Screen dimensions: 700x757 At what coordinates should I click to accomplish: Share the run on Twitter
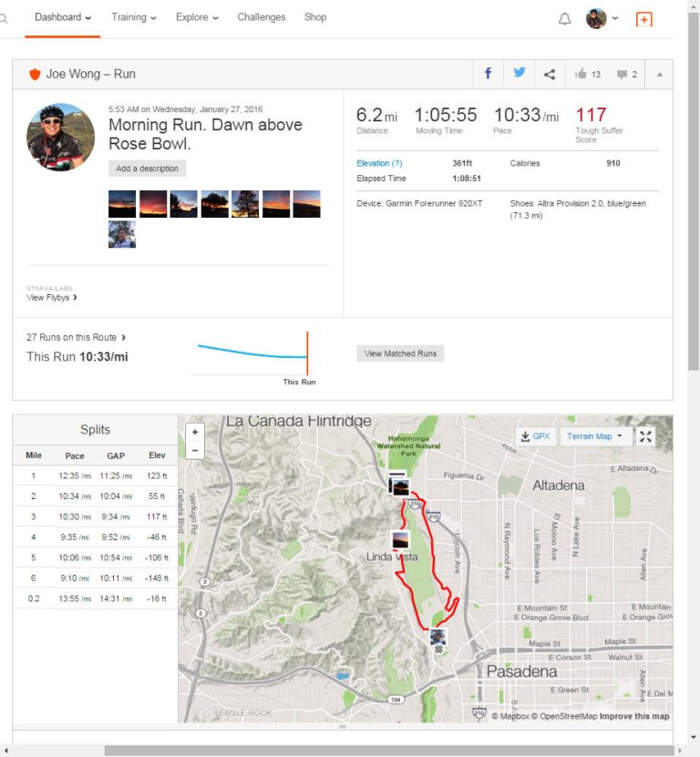pyautogui.click(x=519, y=74)
